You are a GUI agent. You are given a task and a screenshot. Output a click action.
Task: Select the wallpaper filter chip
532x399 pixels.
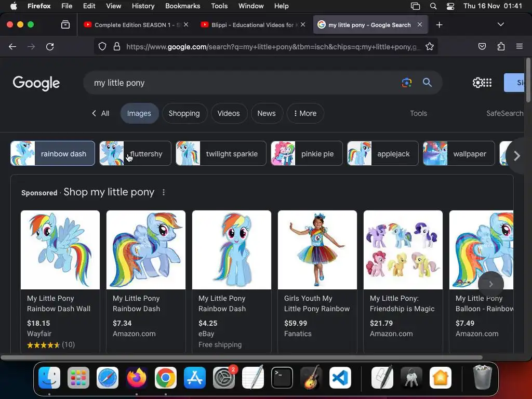pos(459,153)
